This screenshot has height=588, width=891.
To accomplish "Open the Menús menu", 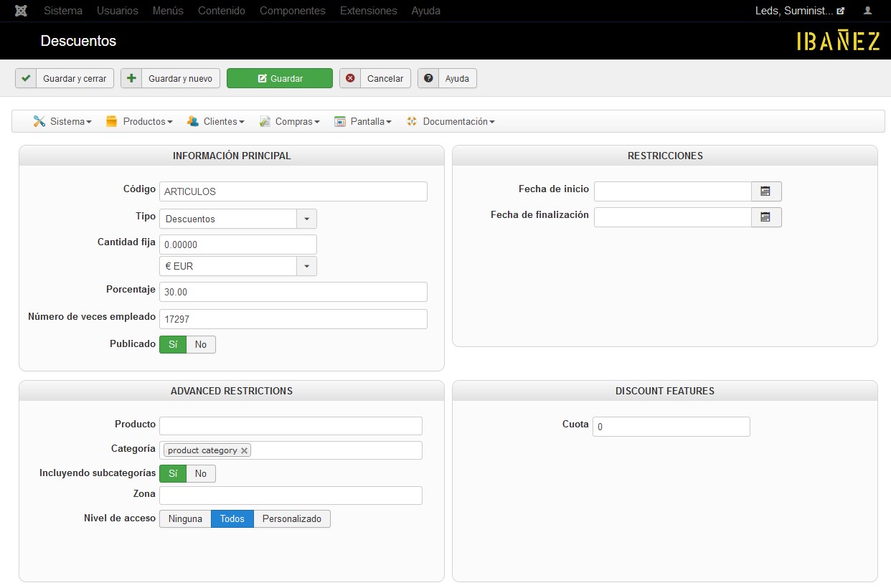I will pos(168,11).
